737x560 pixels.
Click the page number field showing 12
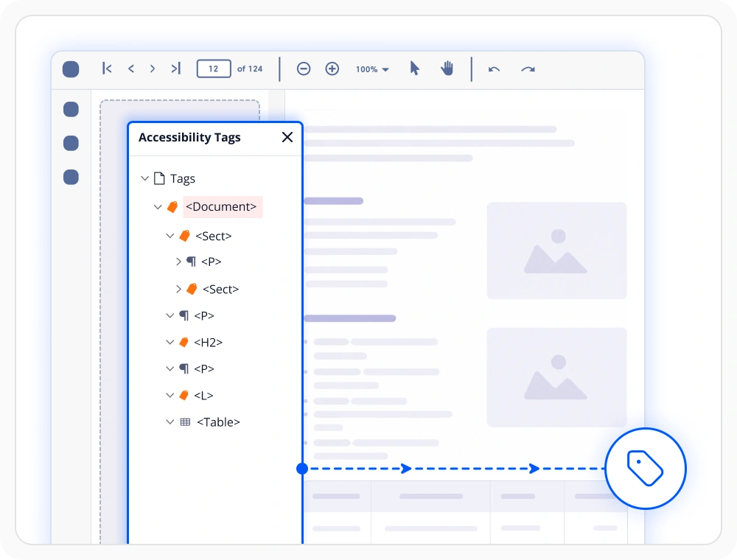214,69
